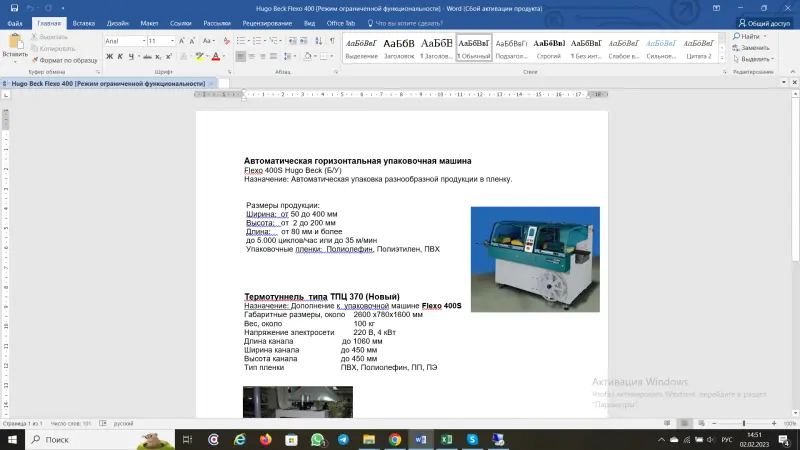Expand the styles gallery
This screenshot has width=800, height=450.
[722, 58]
